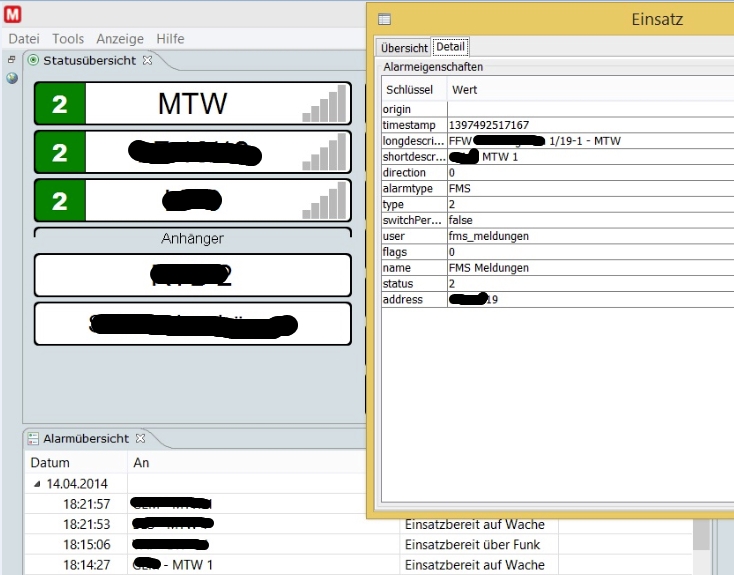
Task: Click alarmtype value FMS
Action: tap(459, 189)
